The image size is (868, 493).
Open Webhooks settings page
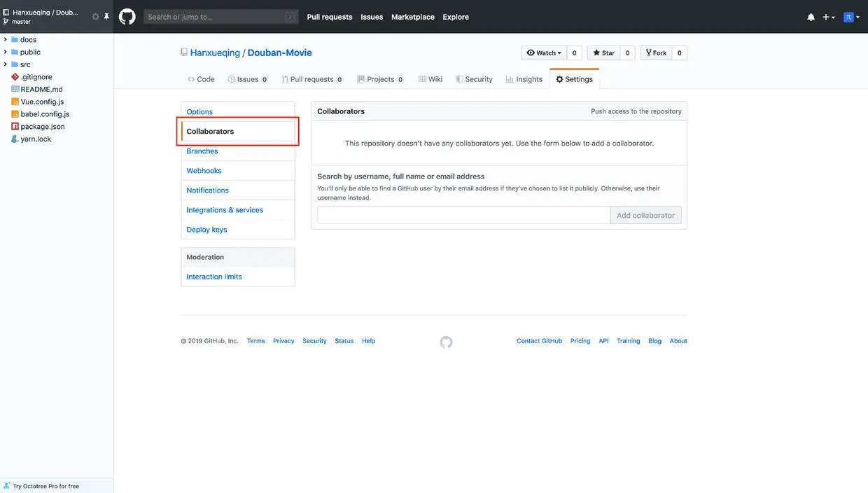[x=238, y=171]
